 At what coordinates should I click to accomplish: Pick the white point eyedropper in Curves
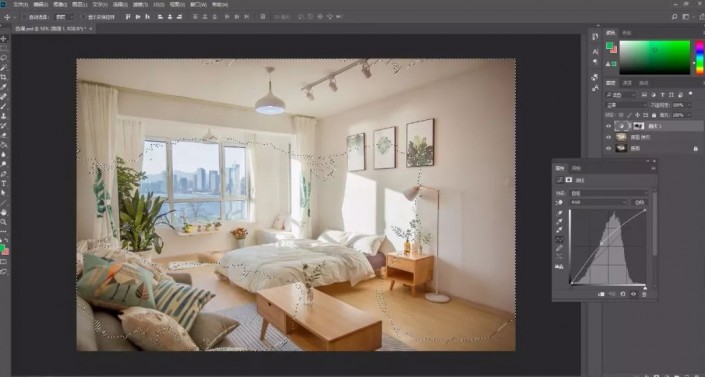click(x=560, y=230)
